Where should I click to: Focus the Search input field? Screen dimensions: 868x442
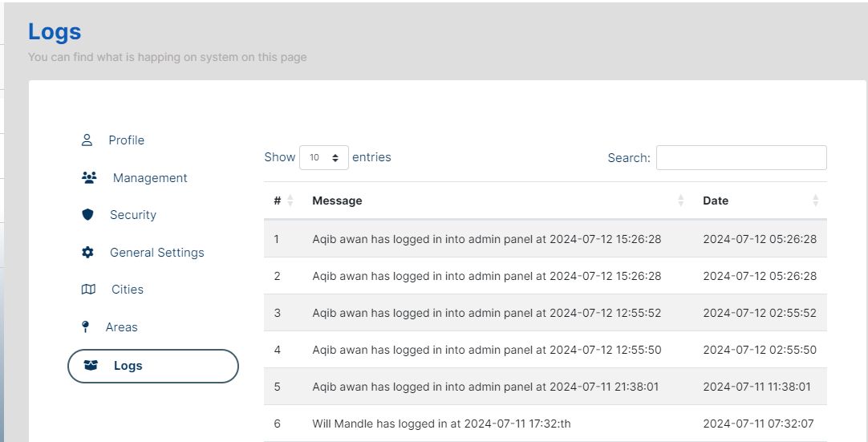point(741,158)
